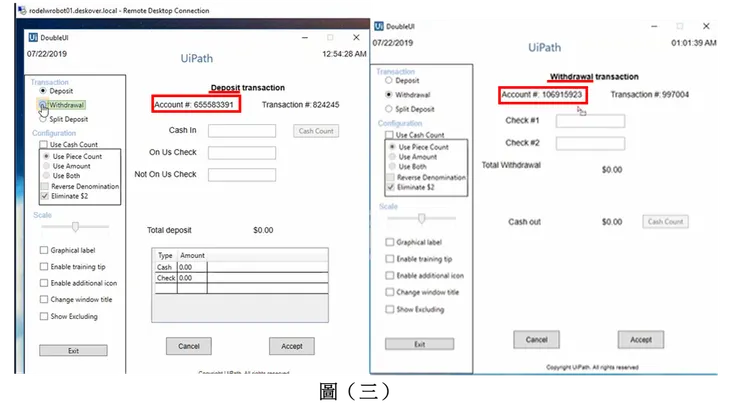Toggle Reverse Denomination in right window
740x415 pixels.
pyautogui.click(x=391, y=177)
